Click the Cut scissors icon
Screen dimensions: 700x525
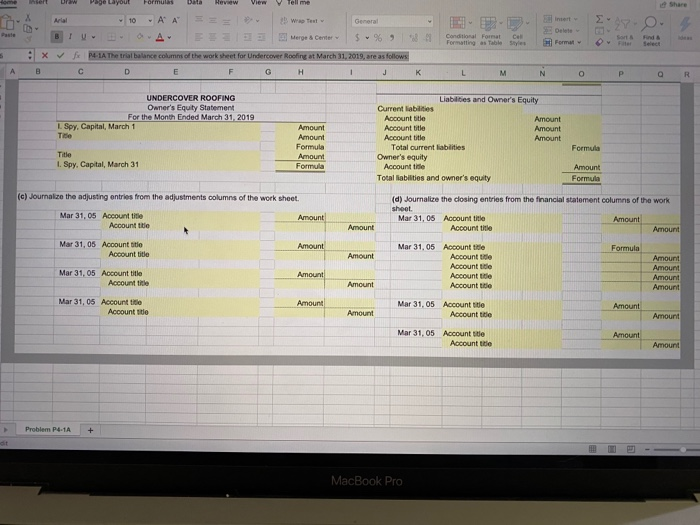click(28, 18)
